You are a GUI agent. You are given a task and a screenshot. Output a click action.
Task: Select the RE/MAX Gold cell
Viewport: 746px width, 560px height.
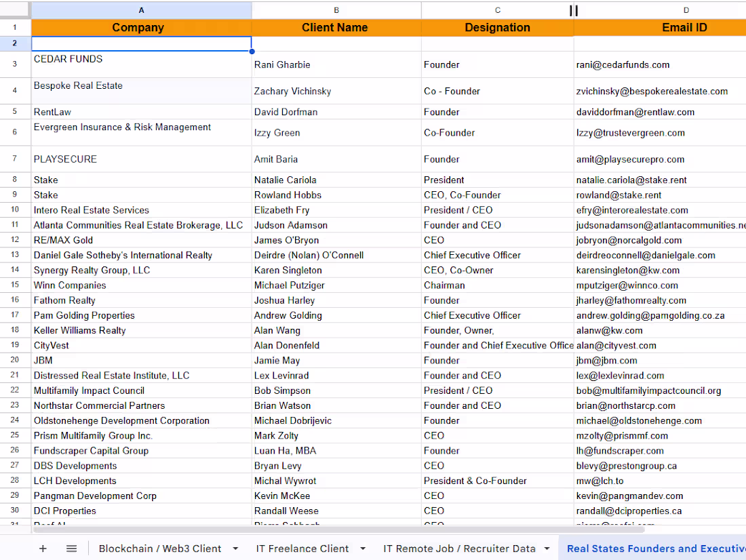[141, 240]
